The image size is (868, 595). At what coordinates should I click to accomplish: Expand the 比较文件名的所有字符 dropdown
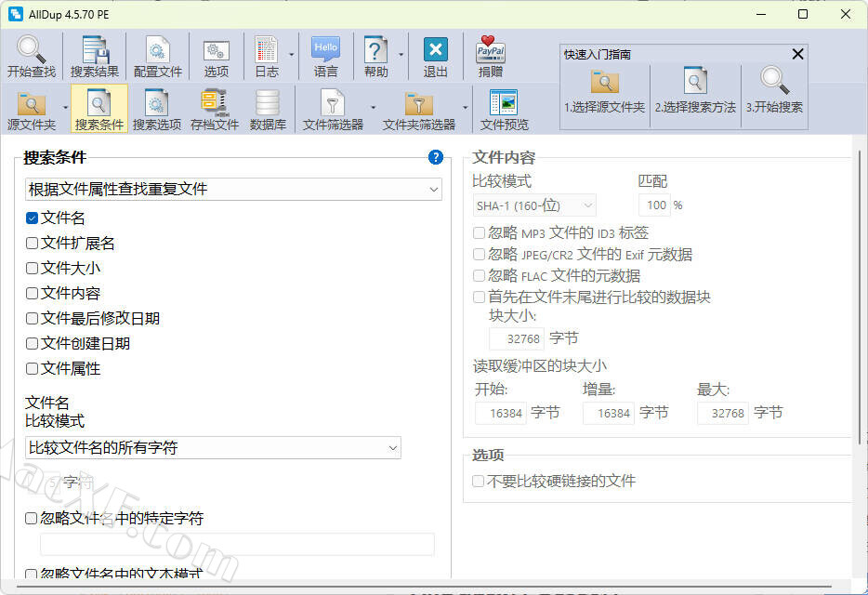click(213, 447)
